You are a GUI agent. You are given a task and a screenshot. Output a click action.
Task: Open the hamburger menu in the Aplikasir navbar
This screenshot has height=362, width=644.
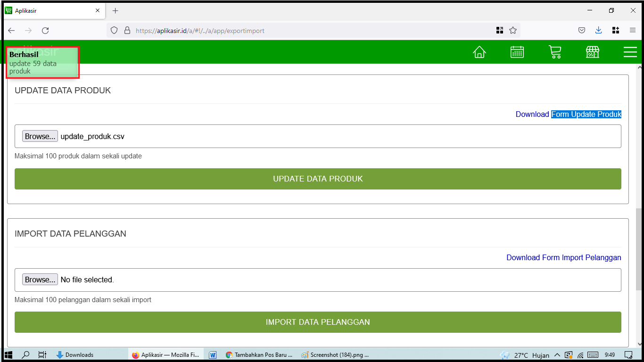[x=630, y=52]
